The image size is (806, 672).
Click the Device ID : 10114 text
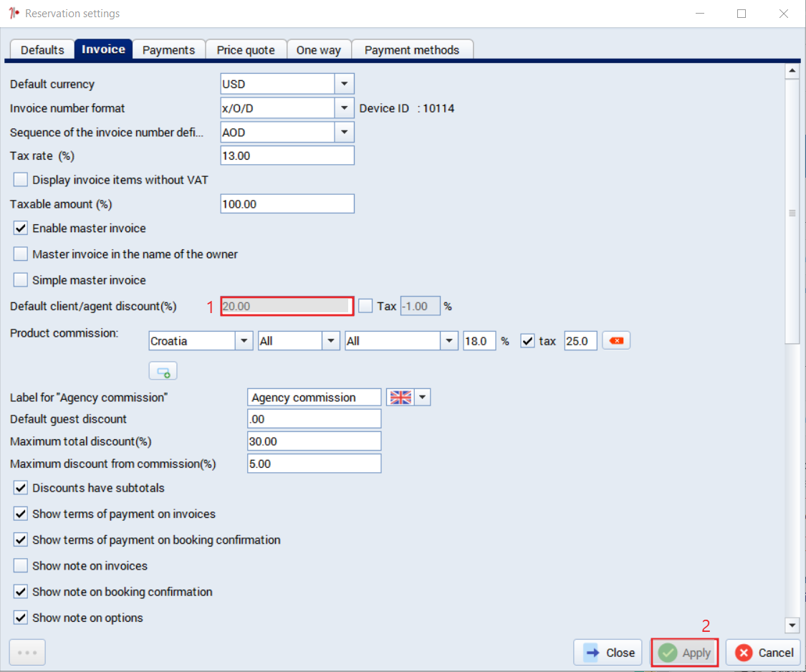pyautogui.click(x=407, y=108)
